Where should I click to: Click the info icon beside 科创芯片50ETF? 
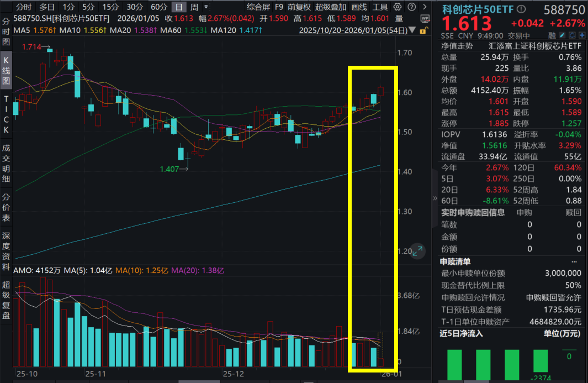[x=522, y=8]
